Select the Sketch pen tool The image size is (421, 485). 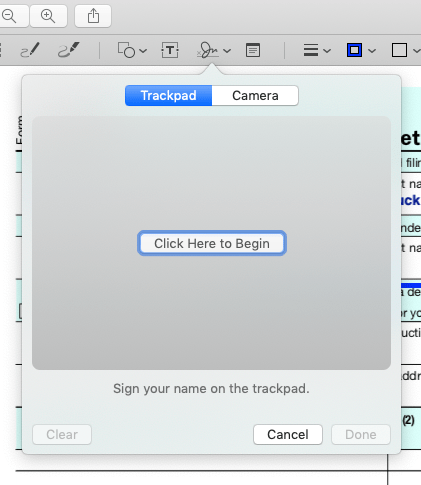30,50
